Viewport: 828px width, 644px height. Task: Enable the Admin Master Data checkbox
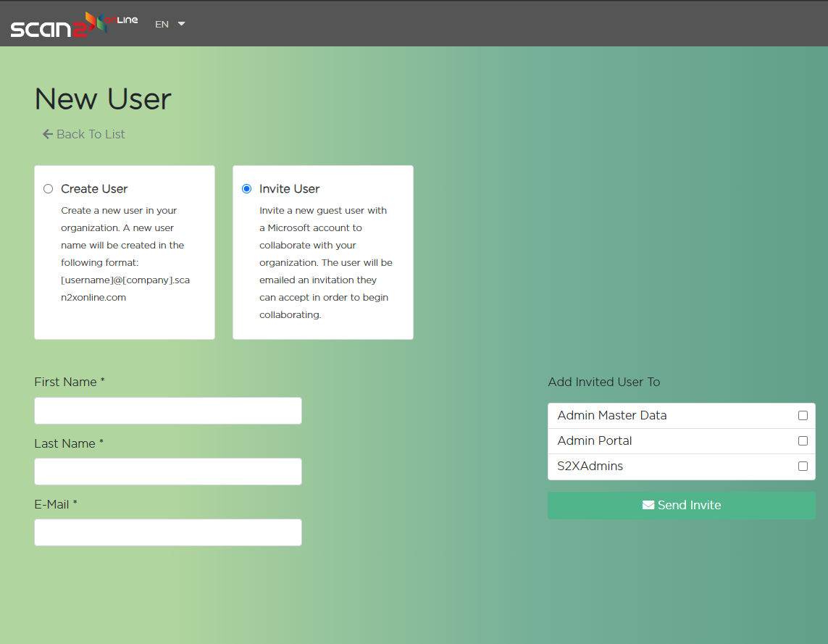click(803, 416)
